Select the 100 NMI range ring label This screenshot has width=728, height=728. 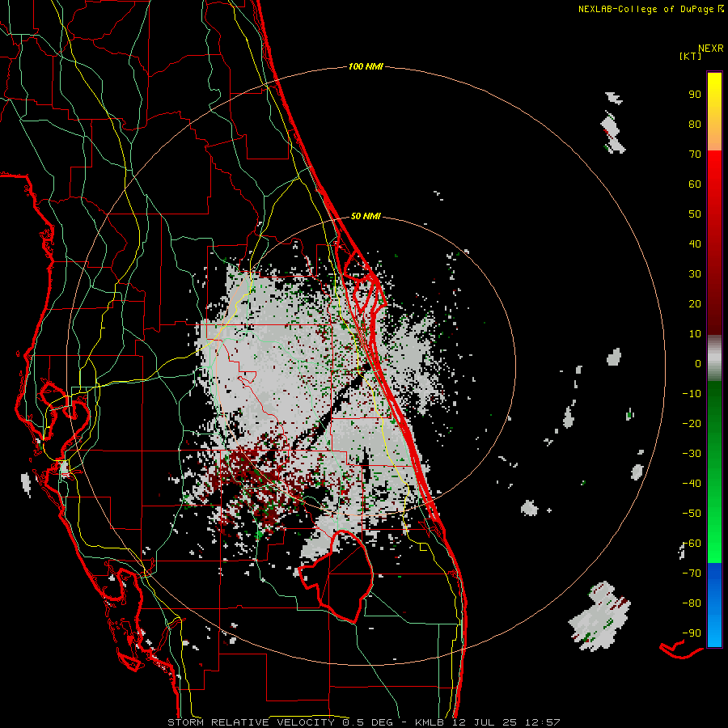[366, 67]
